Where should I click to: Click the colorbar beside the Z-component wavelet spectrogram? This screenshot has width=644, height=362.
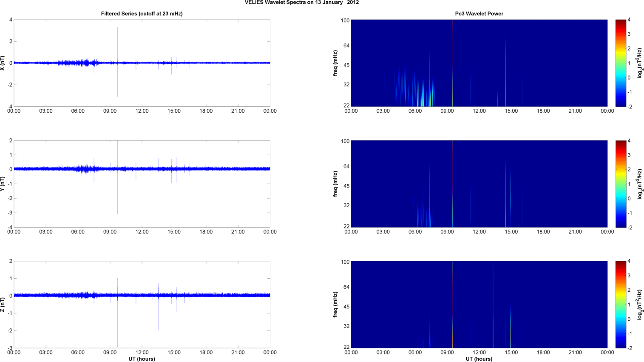621,305
